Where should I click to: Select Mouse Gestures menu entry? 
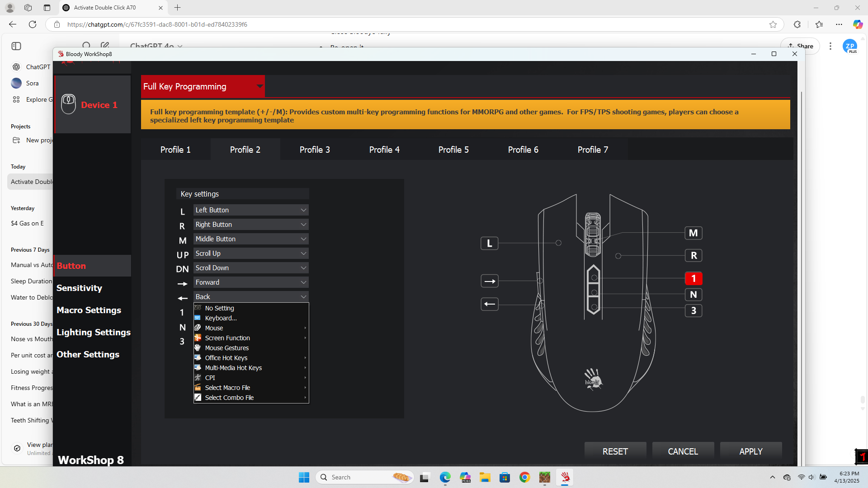click(x=226, y=348)
